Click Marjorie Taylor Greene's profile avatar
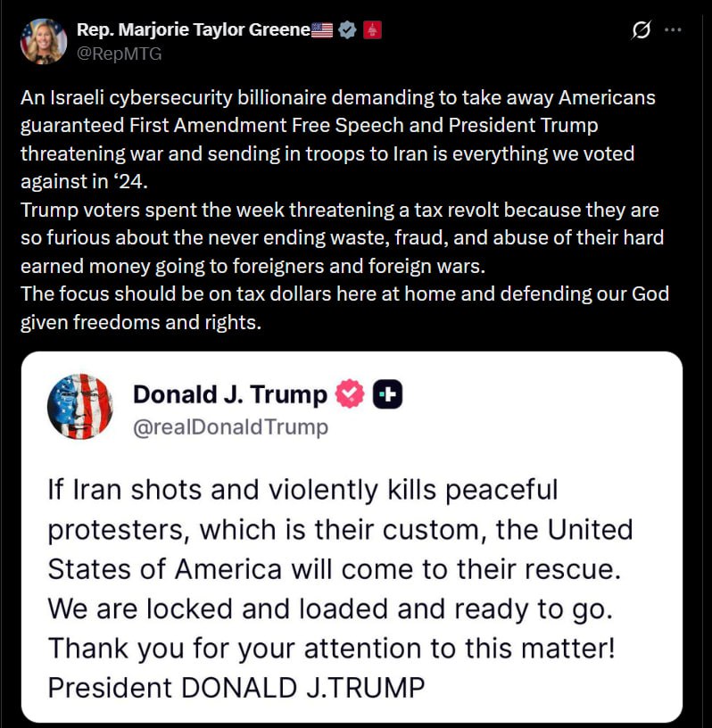 point(44,41)
